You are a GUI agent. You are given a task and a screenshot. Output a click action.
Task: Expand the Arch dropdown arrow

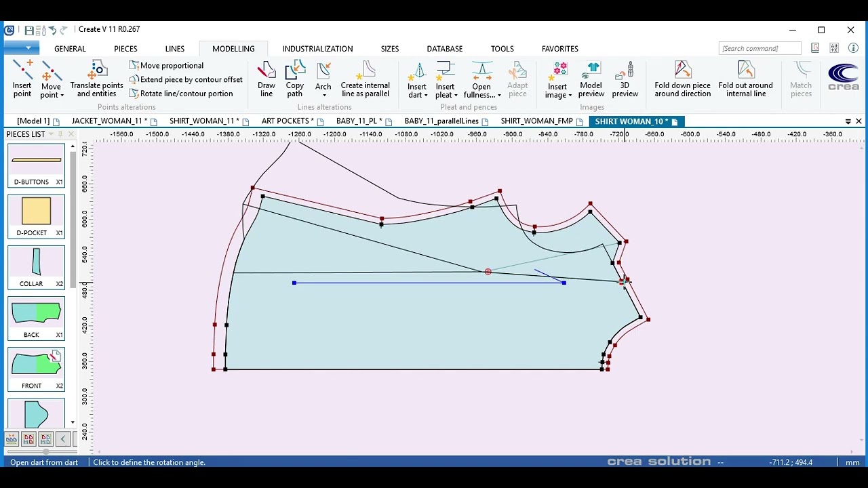click(x=323, y=96)
